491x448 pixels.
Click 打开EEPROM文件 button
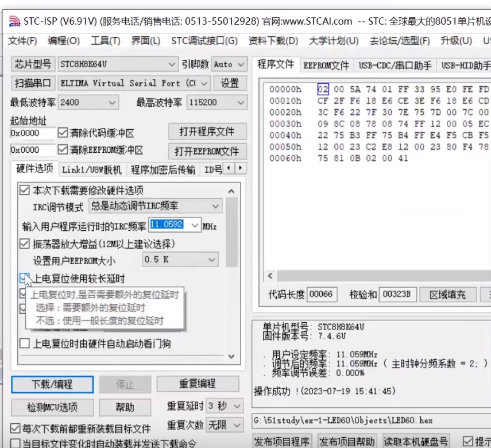[x=207, y=151]
